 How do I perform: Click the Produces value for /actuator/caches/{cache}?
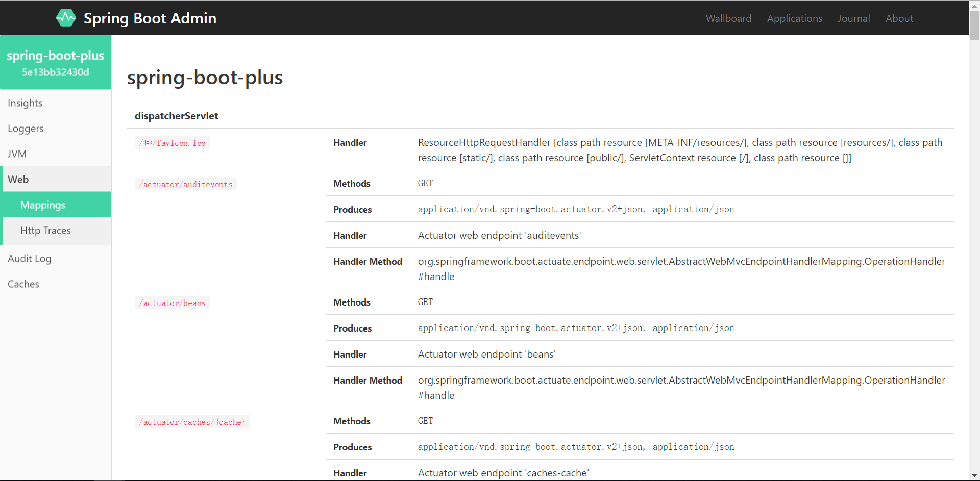tap(576, 447)
